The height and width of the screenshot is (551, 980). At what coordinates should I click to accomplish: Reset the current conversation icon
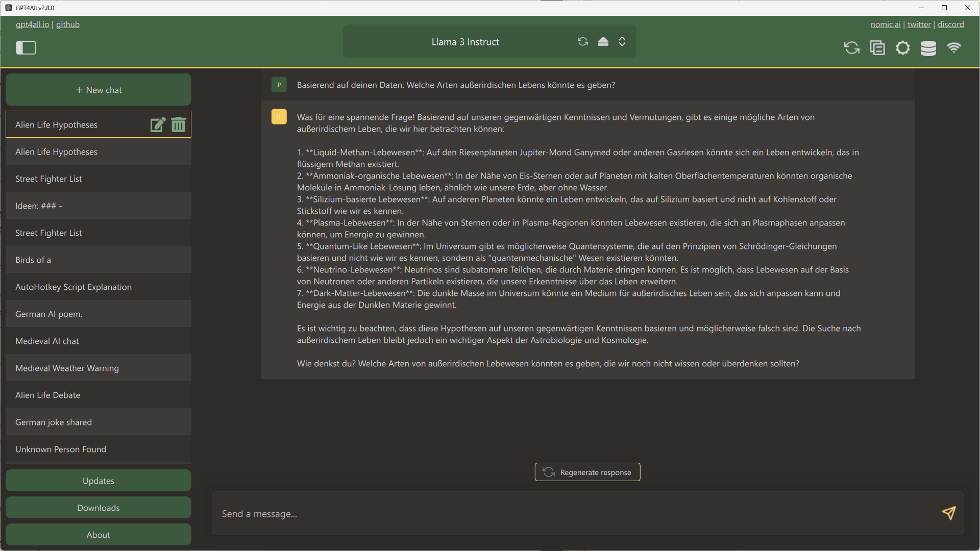(x=851, y=48)
